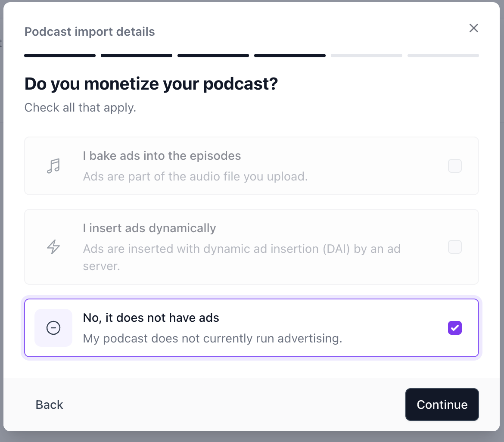Click 'My podcast does not currently run advertising' text
The image size is (504, 442).
pos(212,339)
